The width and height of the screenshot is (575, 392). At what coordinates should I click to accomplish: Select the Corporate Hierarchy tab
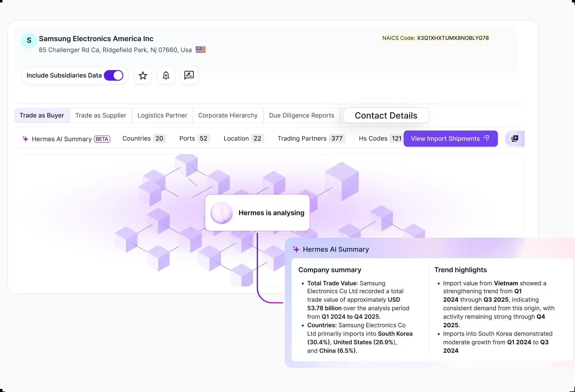pyautogui.click(x=228, y=115)
